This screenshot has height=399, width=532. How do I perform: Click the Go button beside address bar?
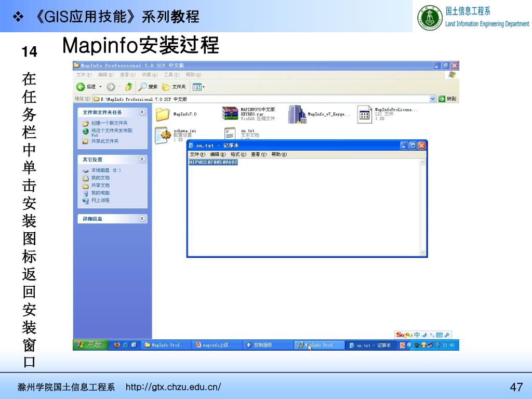[x=447, y=99]
